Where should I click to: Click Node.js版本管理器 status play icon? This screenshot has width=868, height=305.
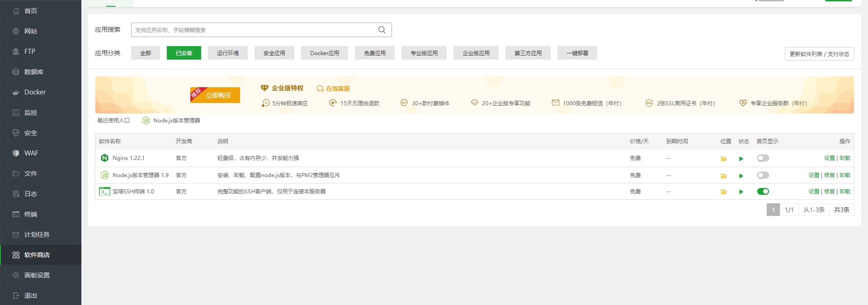click(x=741, y=176)
